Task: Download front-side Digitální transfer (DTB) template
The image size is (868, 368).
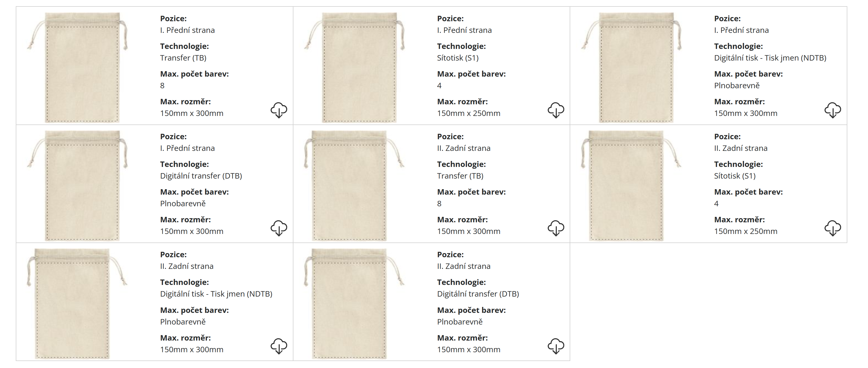Action: point(279,228)
